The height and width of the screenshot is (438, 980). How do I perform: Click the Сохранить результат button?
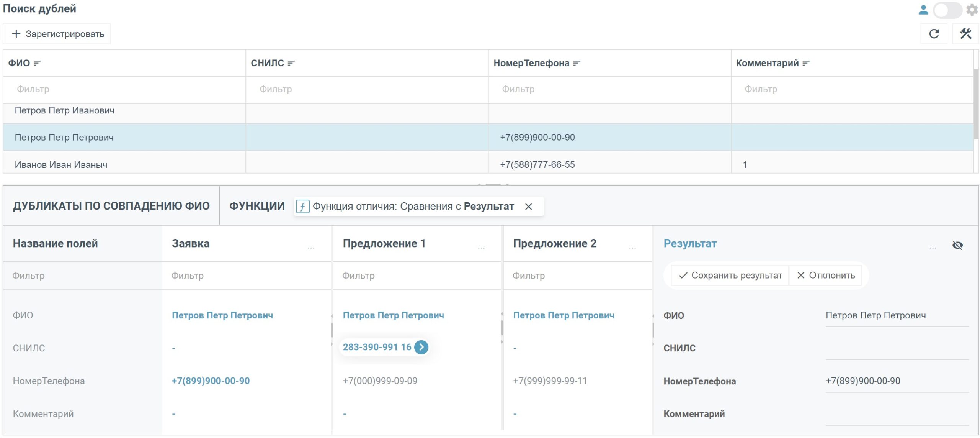[730, 276]
